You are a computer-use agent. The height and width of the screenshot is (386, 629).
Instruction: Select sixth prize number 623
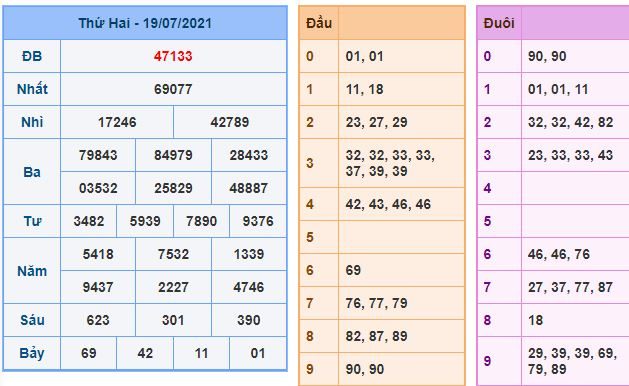click(98, 320)
